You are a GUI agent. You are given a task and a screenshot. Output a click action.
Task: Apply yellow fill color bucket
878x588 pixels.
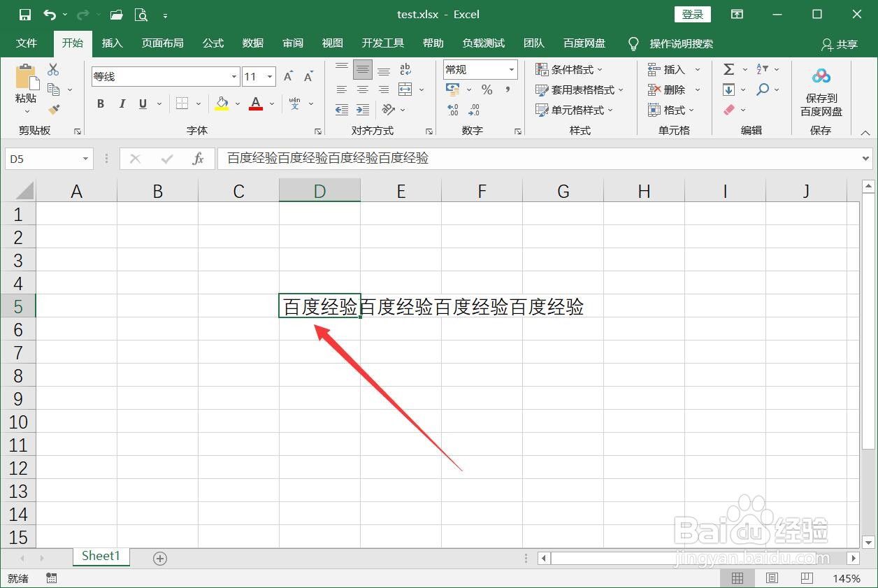(222, 103)
